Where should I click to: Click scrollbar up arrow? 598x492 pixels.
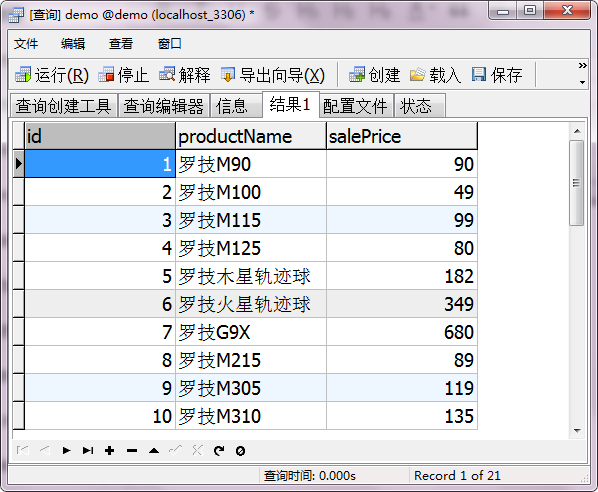pos(577,131)
